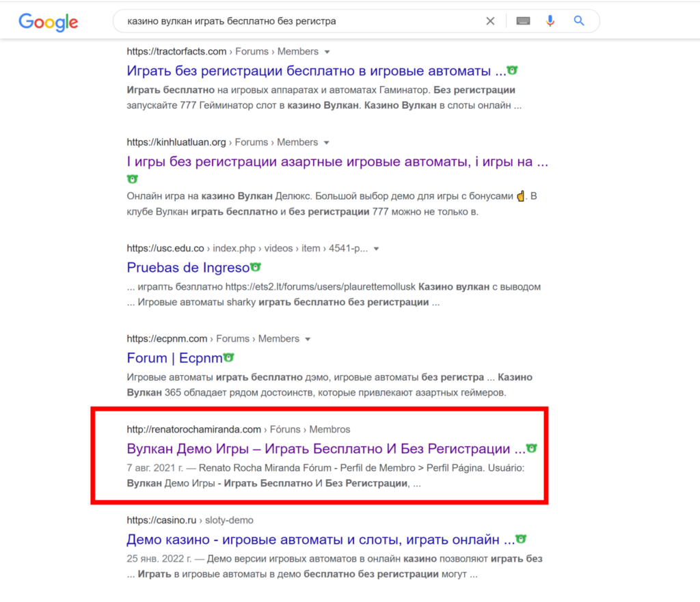Viewport: 700px width, 602px height.
Task: Expand dropdown arrow next to ecpnm.com URL
Action: pos(308,340)
